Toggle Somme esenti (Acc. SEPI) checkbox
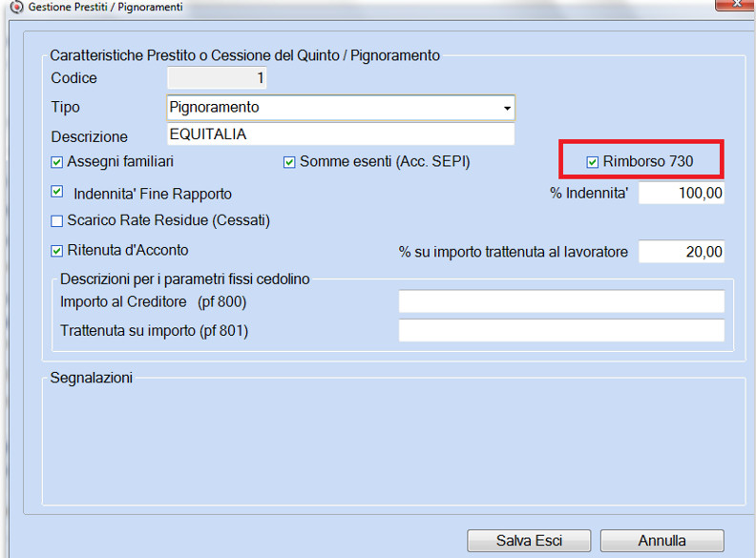Viewport: 756px width, 558px height. pos(289,162)
